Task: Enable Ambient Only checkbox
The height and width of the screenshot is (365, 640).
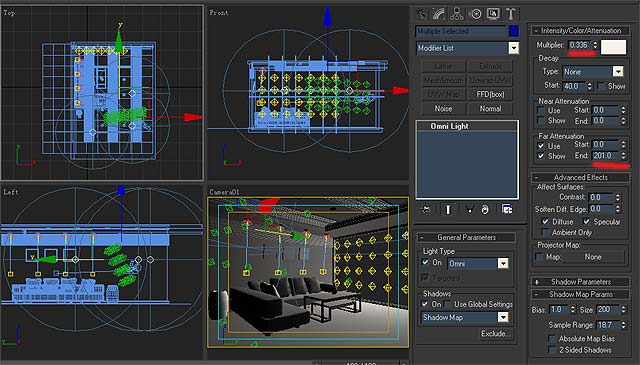Action: (x=545, y=232)
